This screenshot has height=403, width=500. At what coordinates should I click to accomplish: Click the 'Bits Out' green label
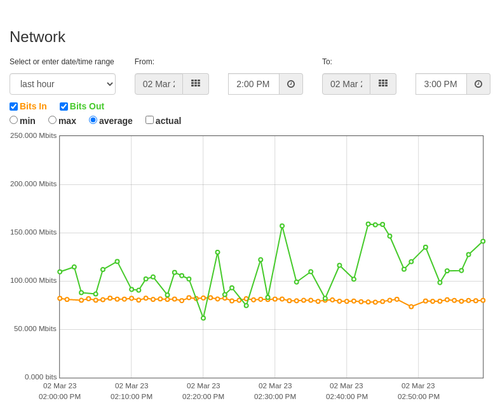click(87, 106)
